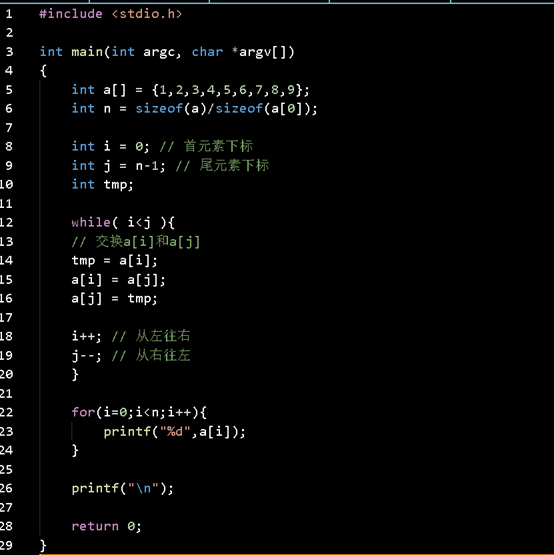Viewport: 554px width, 555px height.
Task: Click the final closing brace on line 29
Action: [43, 545]
